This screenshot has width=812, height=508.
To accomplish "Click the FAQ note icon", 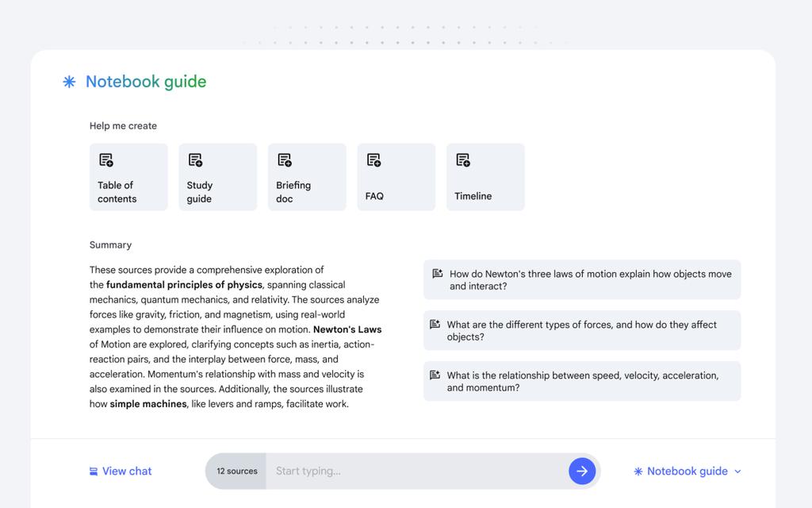I will click(x=374, y=160).
